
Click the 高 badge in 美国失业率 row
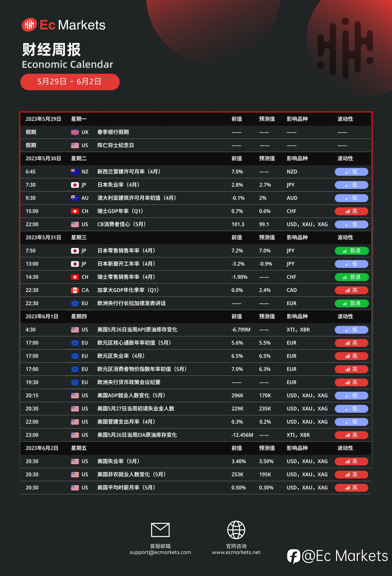coord(351,461)
